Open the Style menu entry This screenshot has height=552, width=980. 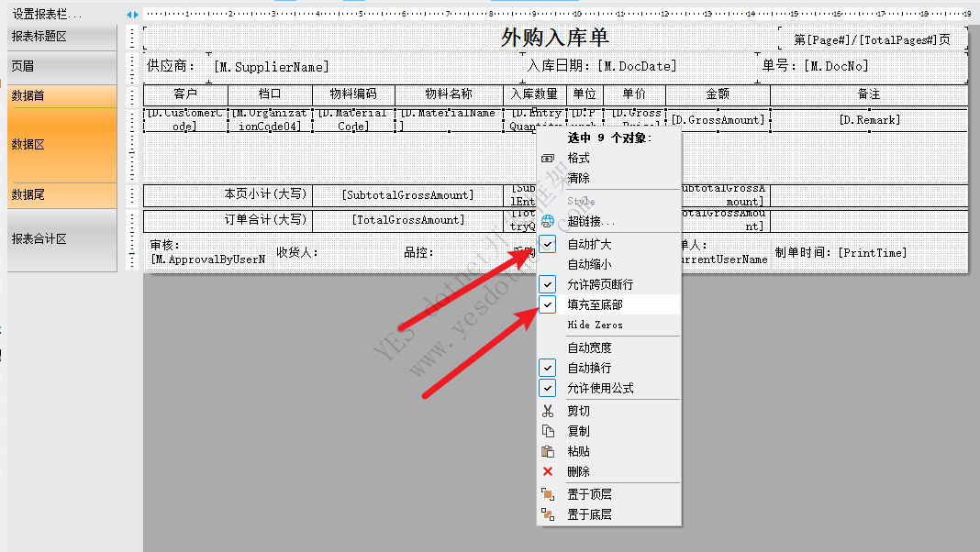click(x=581, y=201)
